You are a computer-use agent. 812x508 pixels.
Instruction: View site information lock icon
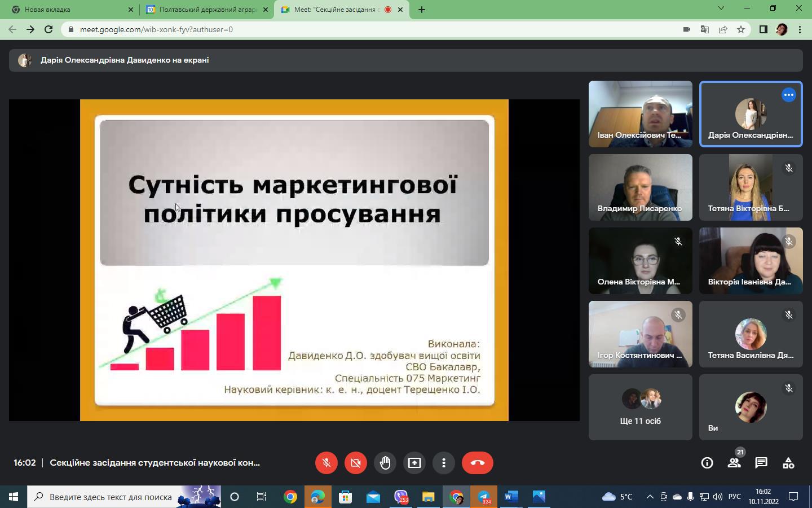[x=70, y=29]
